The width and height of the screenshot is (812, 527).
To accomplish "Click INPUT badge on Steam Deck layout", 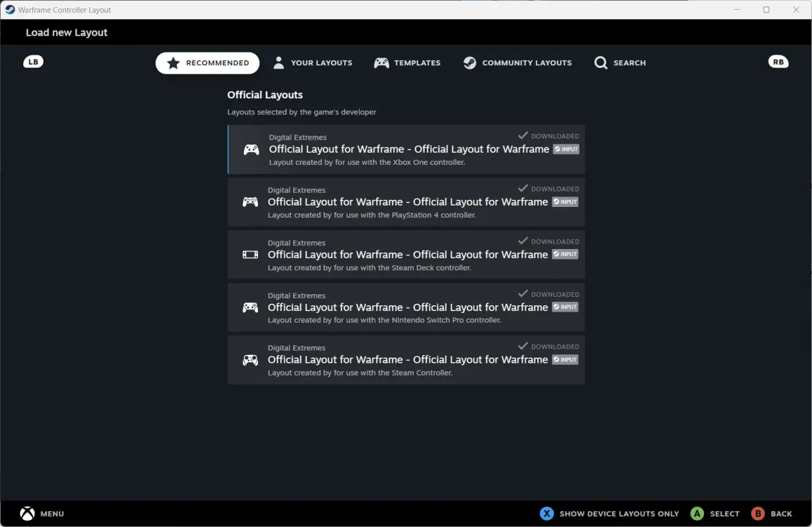I will (x=565, y=254).
